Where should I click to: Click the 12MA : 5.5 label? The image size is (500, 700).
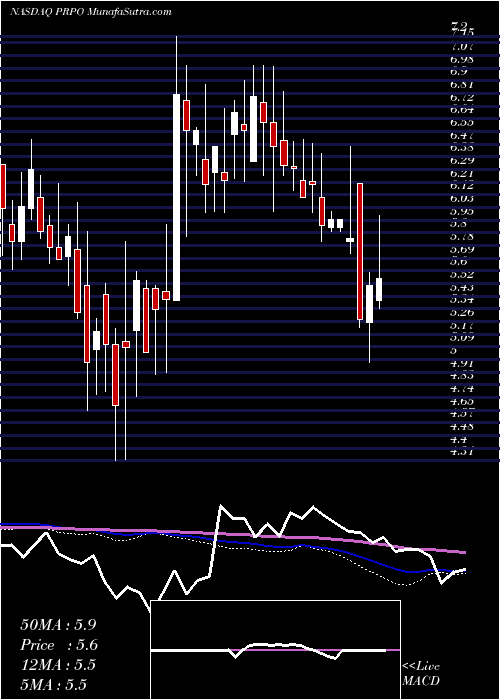pos(58,665)
